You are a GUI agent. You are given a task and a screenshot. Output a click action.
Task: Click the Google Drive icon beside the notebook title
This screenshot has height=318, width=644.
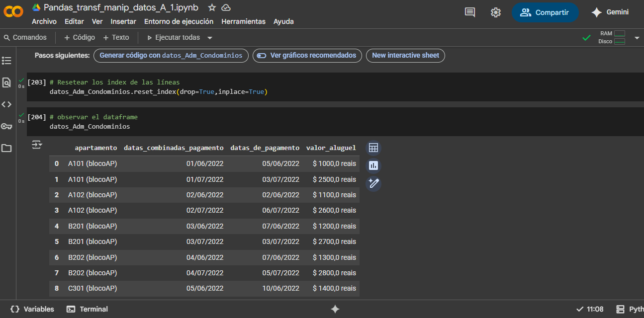click(36, 7)
